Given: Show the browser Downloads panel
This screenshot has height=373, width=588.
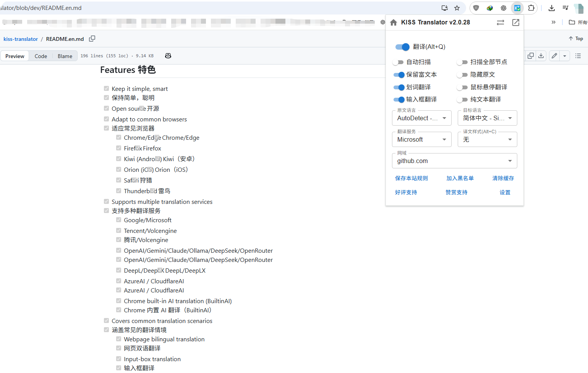Looking at the screenshot, I should tap(552, 8).
